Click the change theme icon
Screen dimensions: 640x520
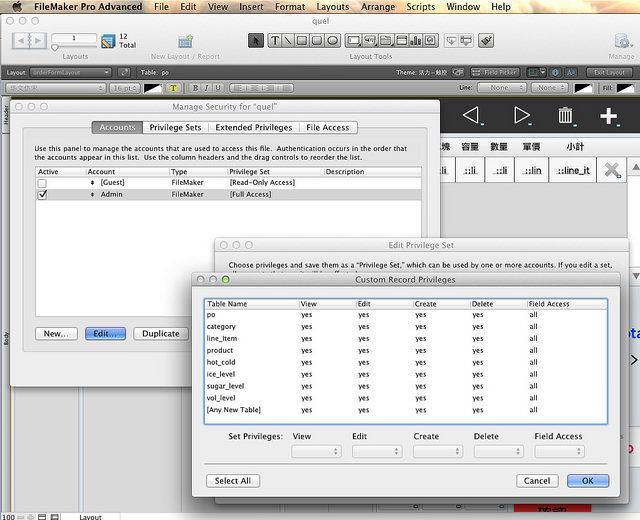point(458,73)
